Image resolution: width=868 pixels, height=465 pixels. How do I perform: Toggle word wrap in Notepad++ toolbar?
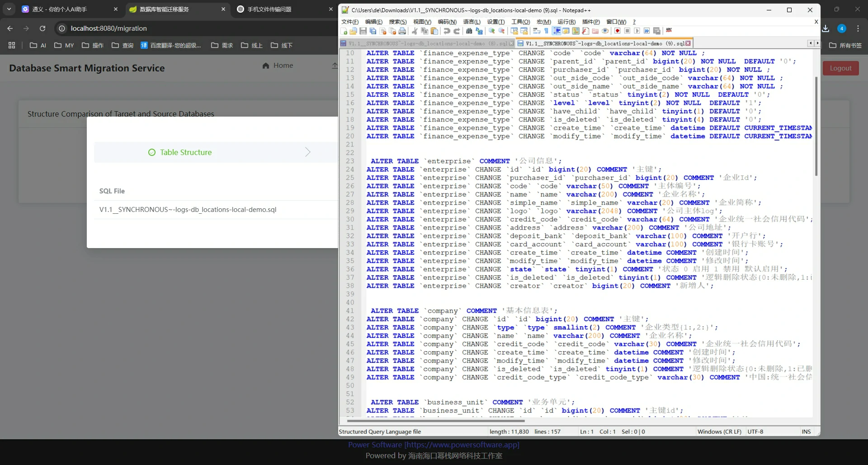pyautogui.click(x=537, y=31)
